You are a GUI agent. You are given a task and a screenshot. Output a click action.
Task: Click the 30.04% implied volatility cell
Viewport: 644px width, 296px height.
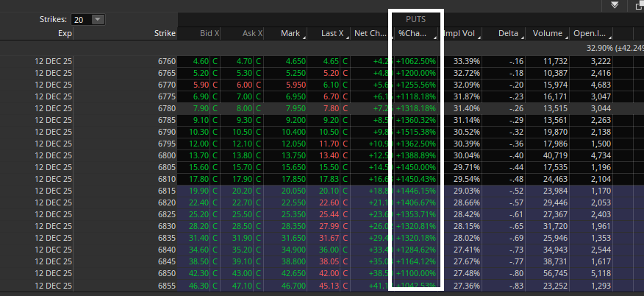[x=467, y=156]
